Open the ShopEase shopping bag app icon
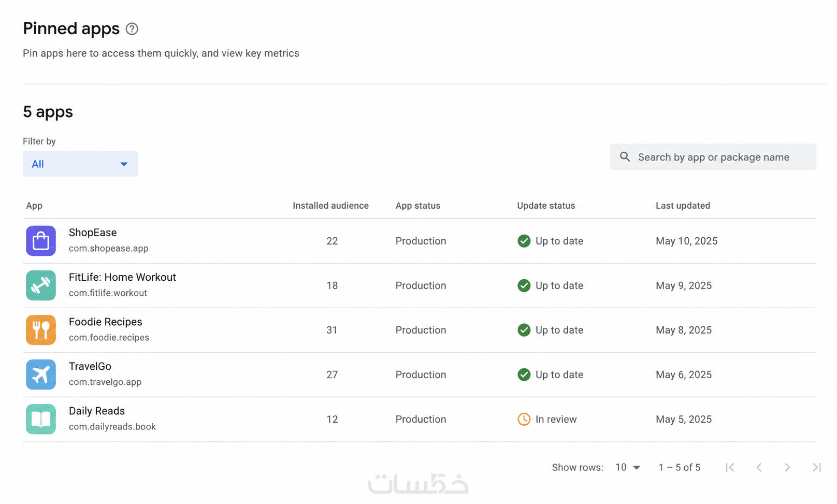 tap(41, 241)
